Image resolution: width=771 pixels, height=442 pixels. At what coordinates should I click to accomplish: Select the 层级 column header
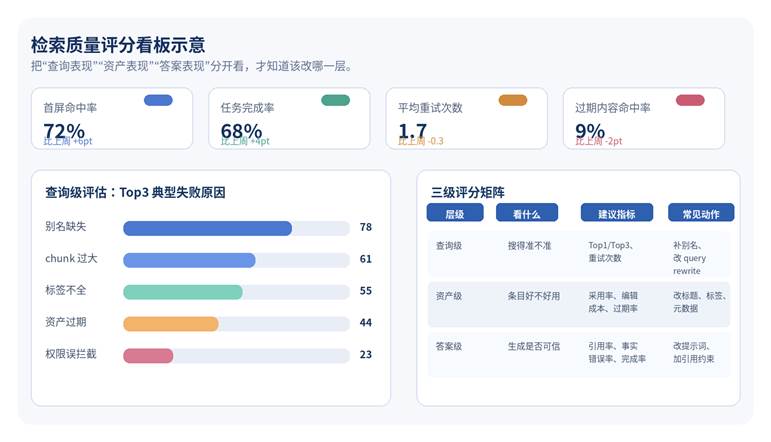[x=455, y=213]
